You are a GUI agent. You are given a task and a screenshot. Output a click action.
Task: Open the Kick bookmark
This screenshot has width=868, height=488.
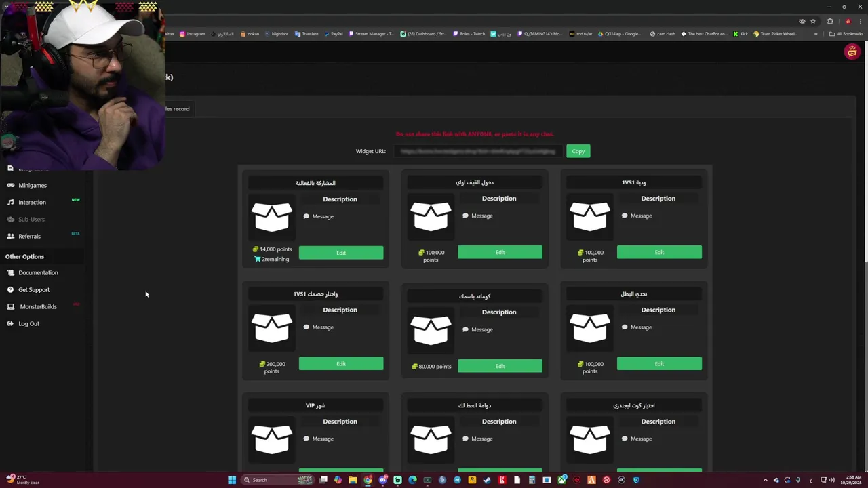[741, 34]
